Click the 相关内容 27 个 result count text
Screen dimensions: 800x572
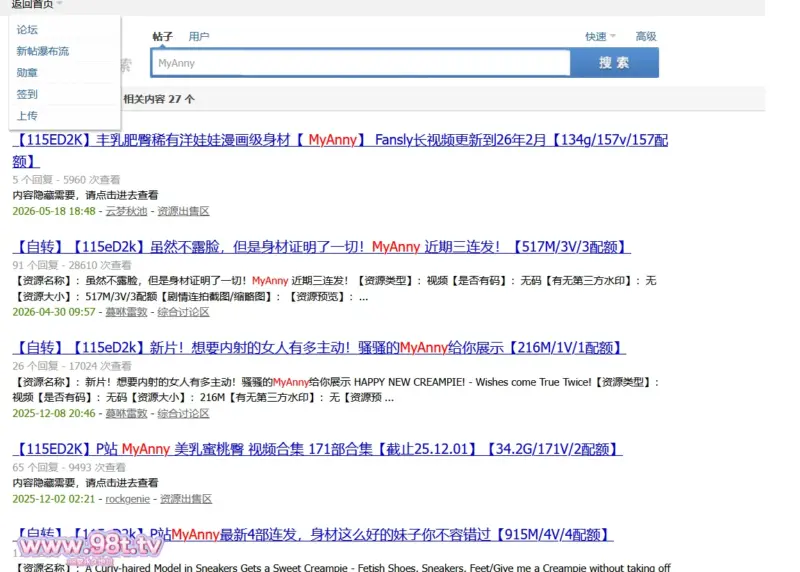click(159, 99)
